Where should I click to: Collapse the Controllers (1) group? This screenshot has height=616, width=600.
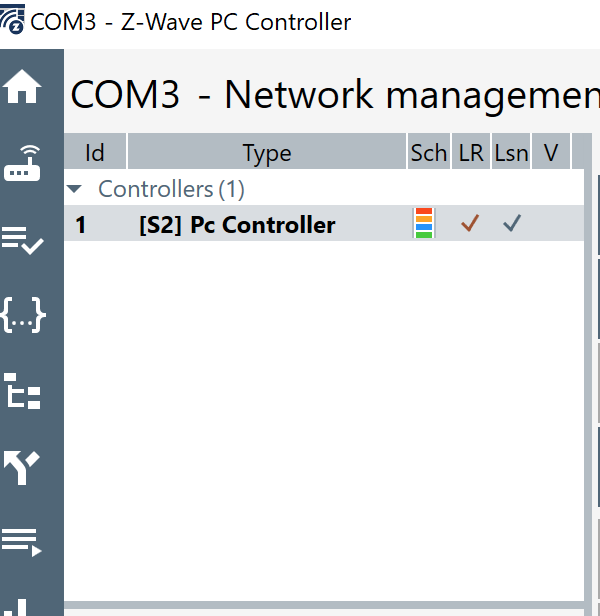[x=74, y=189]
